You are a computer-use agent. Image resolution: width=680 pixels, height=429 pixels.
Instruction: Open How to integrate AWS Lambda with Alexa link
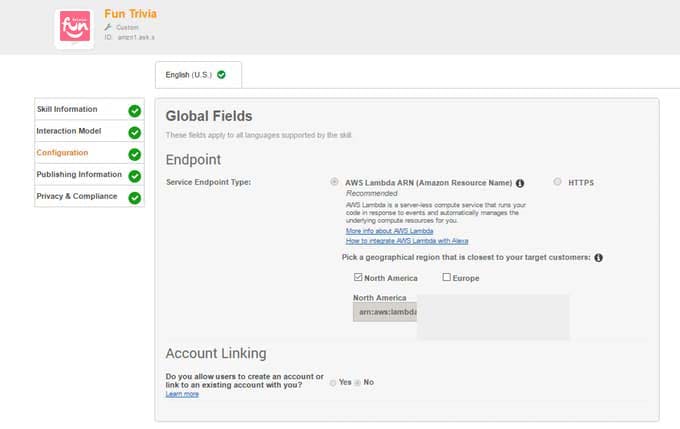(x=407, y=241)
